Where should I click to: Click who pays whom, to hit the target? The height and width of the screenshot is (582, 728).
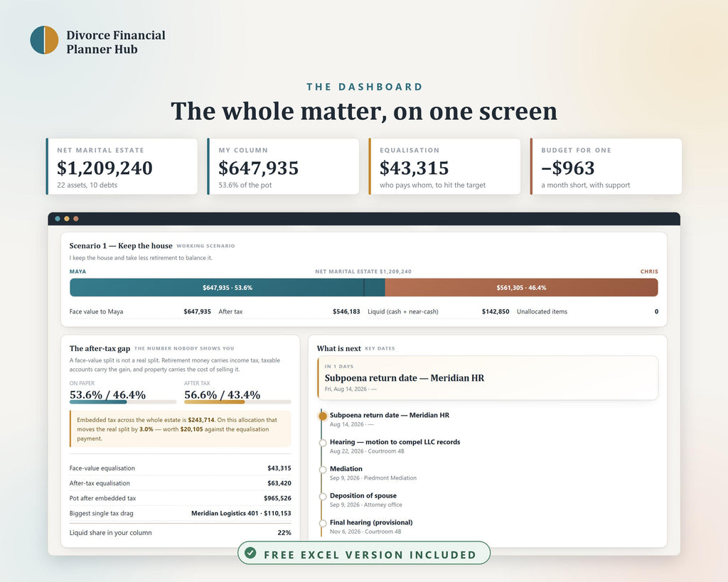tap(432, 185)
